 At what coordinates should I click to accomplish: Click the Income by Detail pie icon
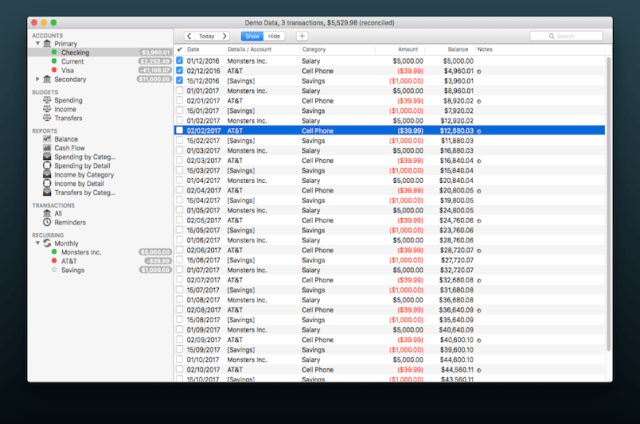[x=47, y=184]
